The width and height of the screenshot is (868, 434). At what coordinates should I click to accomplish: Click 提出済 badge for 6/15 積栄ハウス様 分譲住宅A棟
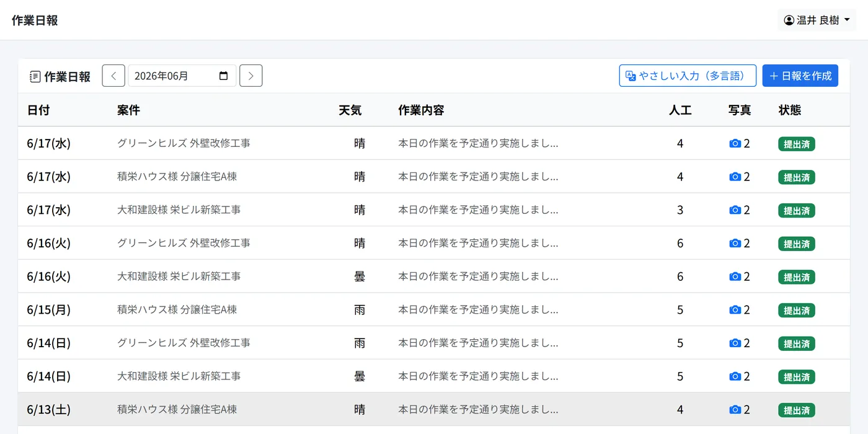pyautogui.click(x=797, y=311)
